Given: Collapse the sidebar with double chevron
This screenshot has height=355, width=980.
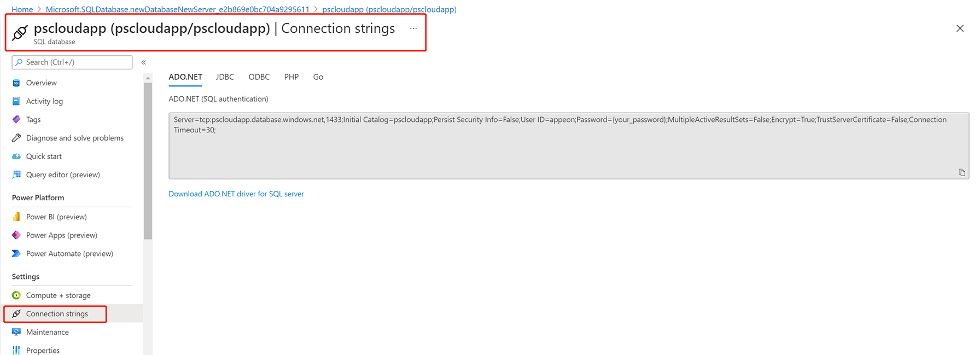Looking at the screenshot, I should [x=144, y=62].
